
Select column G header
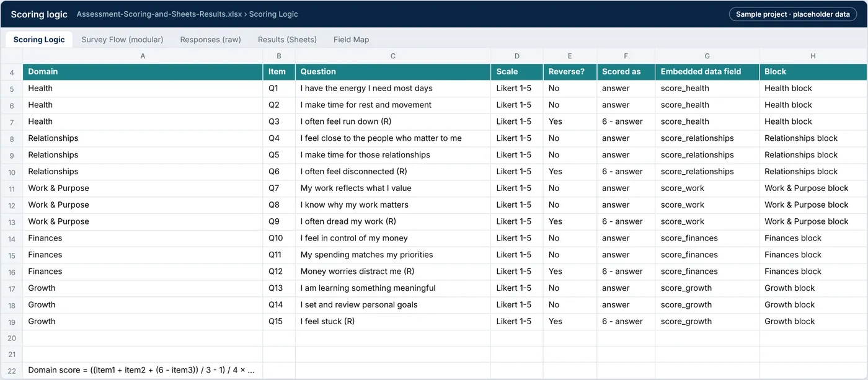tap(707, 56)
